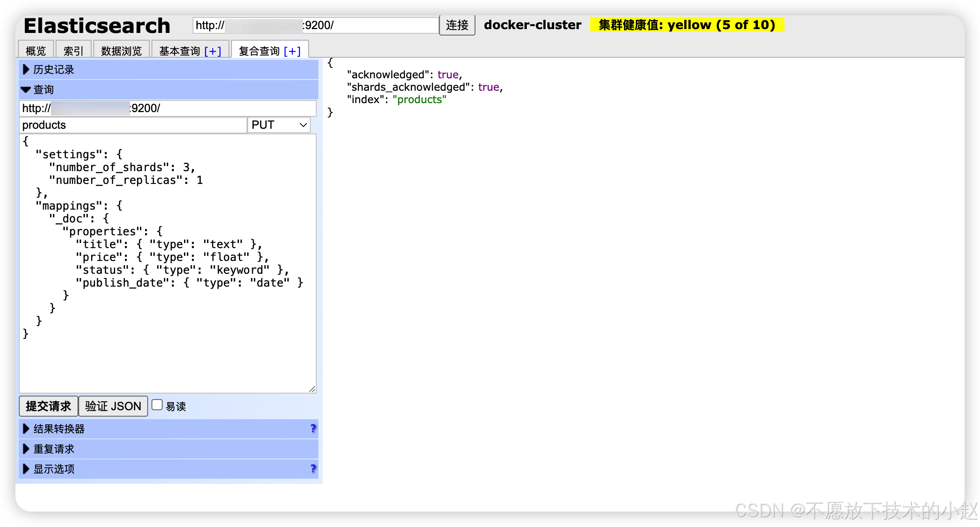Viewport: 980px width, 527px height.
Task: Collapse the 查询 section
Action: pyautogui.click(x=43, y=90)
